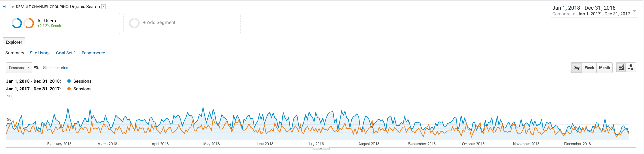Click the ALL breadcrumb link
This screenshot has height=154, width=644.
click(6, 7)
